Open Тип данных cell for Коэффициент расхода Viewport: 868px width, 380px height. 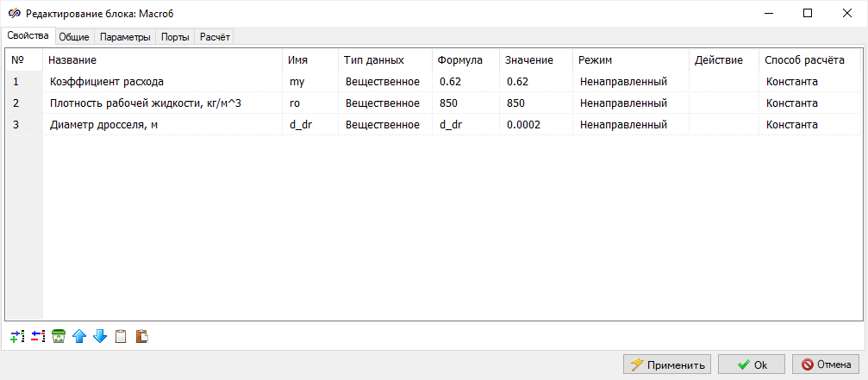(x=382, y=82)
